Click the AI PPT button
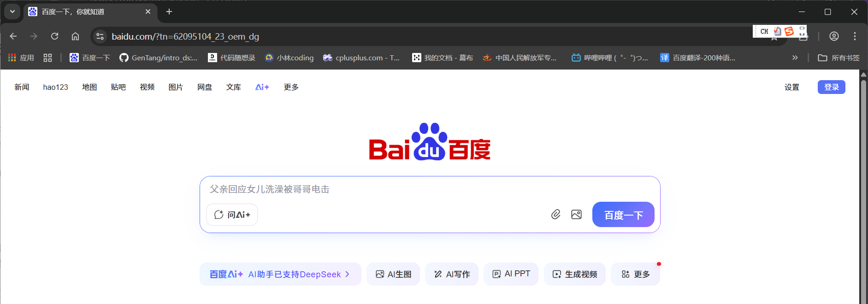 pyautogui.click(x=511, y=274)
